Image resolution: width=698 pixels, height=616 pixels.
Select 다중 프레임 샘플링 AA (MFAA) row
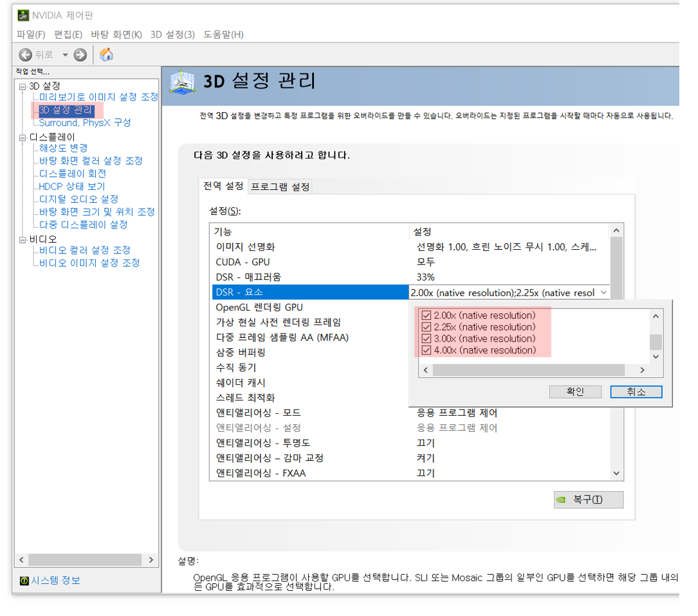[310, 338]
